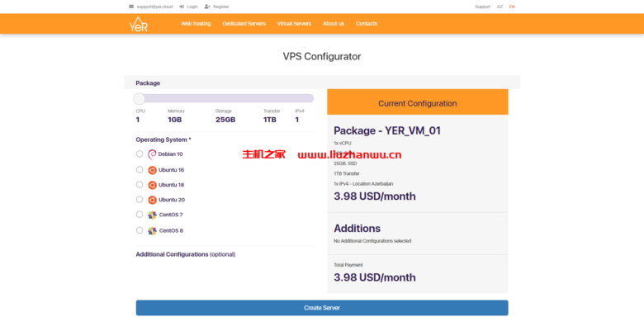Click the 25GB storage value

(x=225, y=120)
